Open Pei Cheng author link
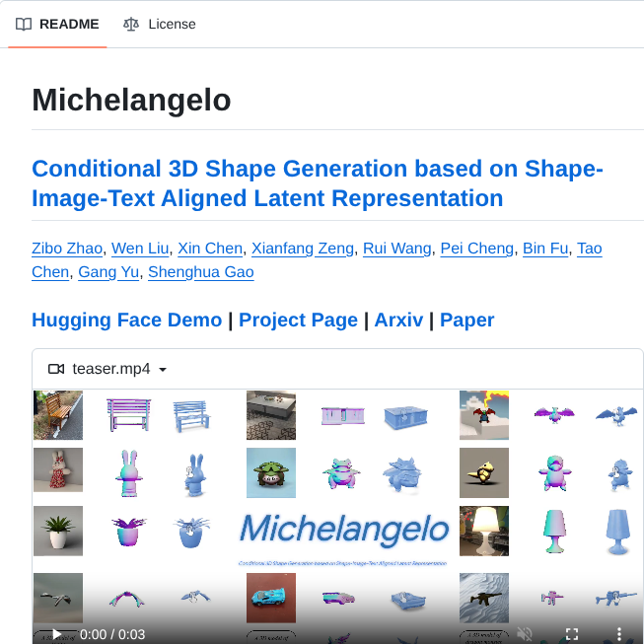The image size is (644, 644). pos(477,249)
